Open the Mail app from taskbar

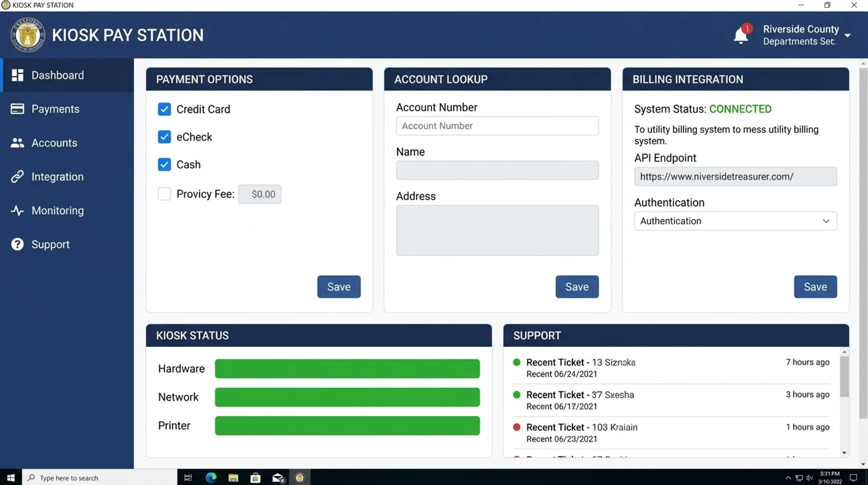pyautogui.click(x=278, y=478)
